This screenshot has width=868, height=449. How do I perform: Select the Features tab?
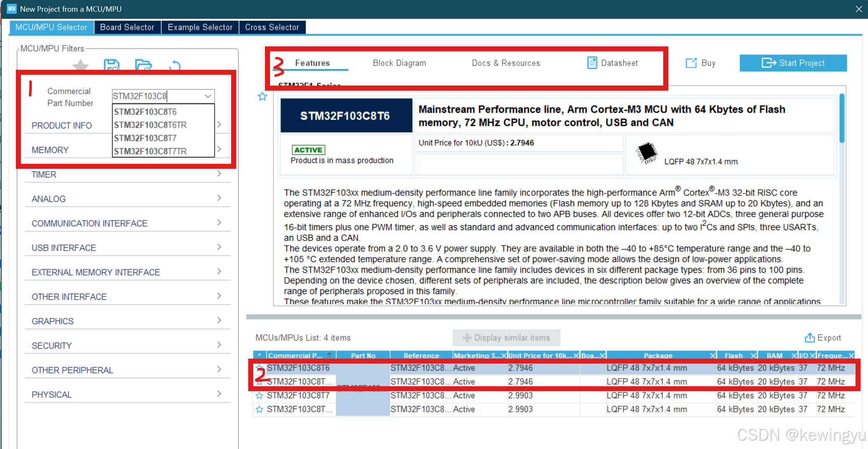[312, 63]
